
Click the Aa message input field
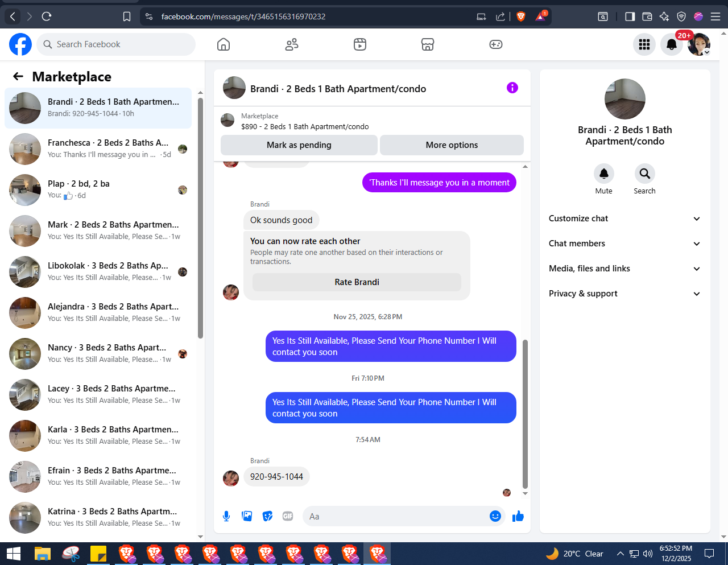click(397, 517)
